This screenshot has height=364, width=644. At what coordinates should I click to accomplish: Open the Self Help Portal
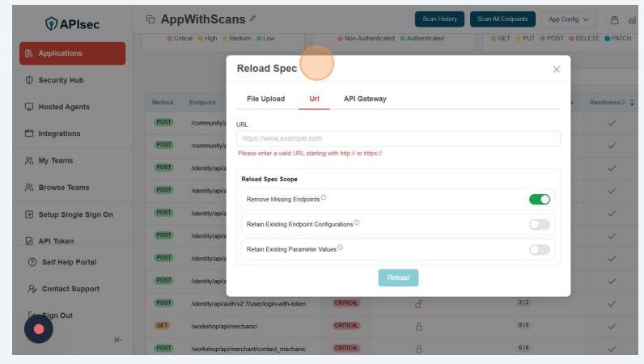point(69,262)
